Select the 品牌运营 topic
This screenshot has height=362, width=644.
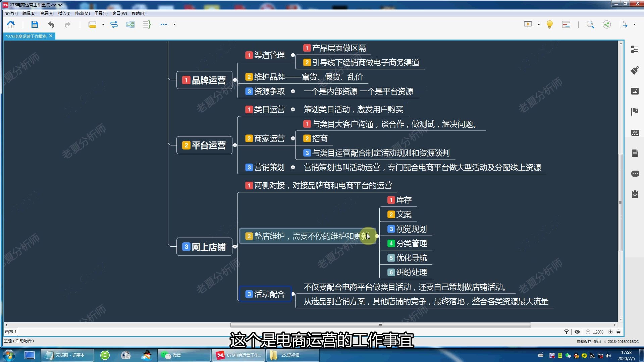pos(204,80)
